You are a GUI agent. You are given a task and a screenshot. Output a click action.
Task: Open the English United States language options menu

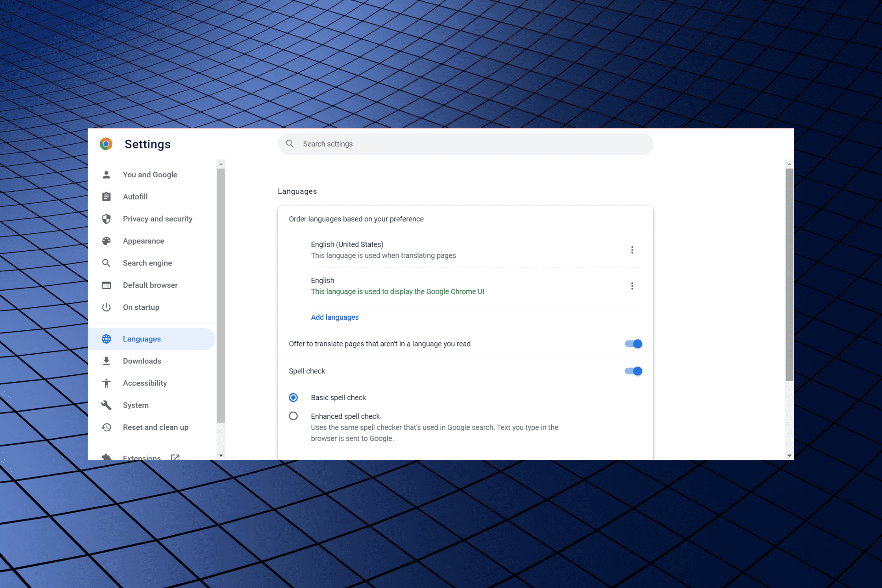pos(632,250)
